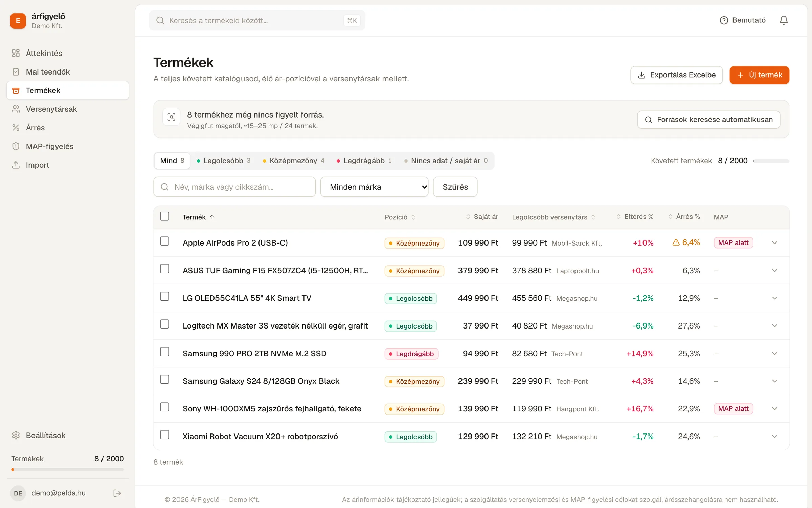The width and height of the screenshot is (812, 508).
Task: Click the logout icon beside demo@pelda.hu
Action: coord(117,493)
